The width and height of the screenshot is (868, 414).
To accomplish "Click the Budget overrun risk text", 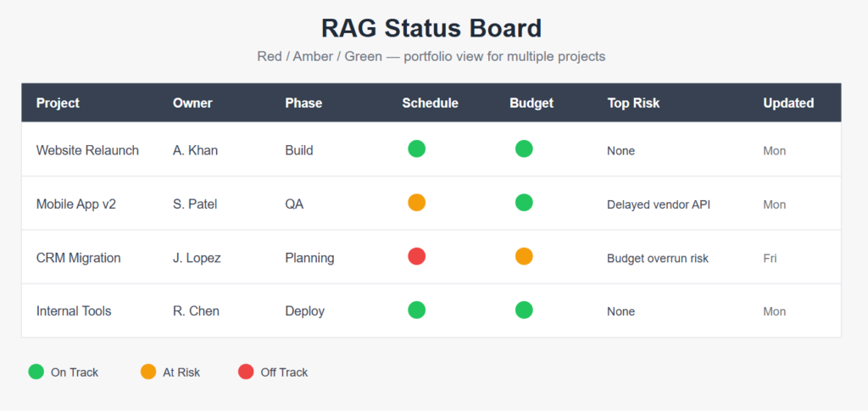I will click(658, 258).
